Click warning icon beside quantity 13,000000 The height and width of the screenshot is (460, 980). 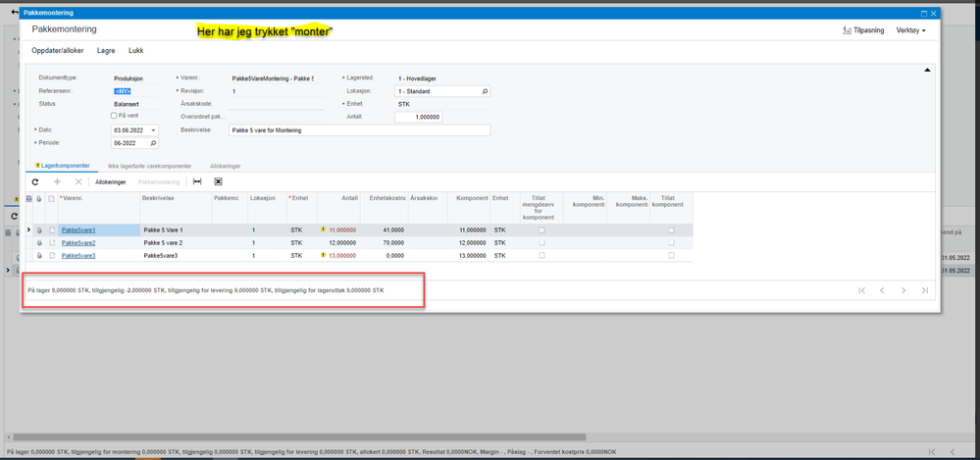(324, 256)
